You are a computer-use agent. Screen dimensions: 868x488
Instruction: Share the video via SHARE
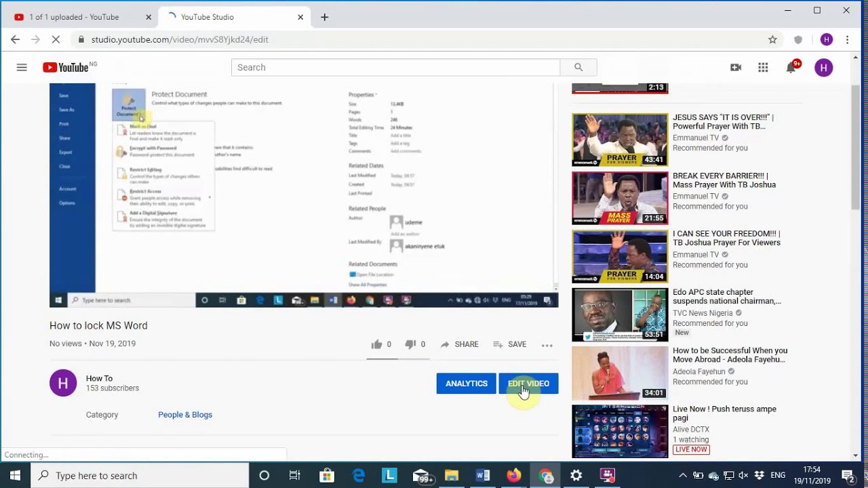pos(460,344)
